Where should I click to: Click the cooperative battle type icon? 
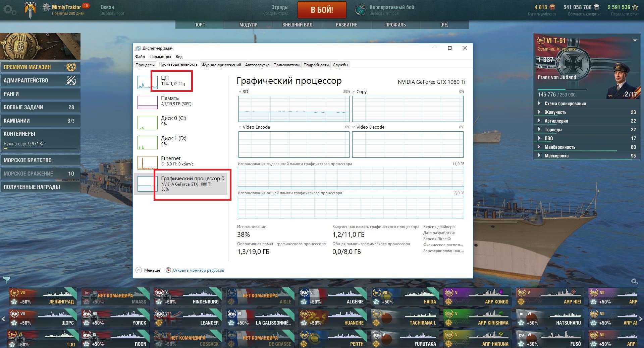[360, 10]
